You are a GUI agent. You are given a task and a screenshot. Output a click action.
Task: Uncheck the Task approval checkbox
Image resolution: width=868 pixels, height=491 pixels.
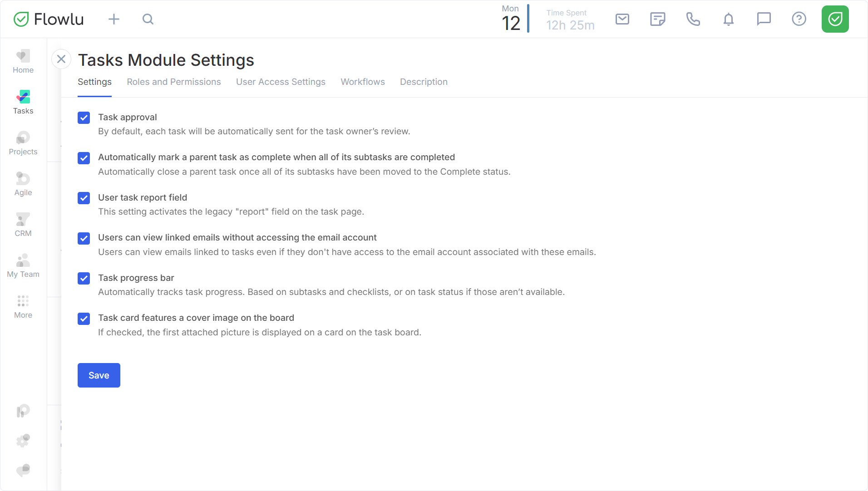pos(84,118)
